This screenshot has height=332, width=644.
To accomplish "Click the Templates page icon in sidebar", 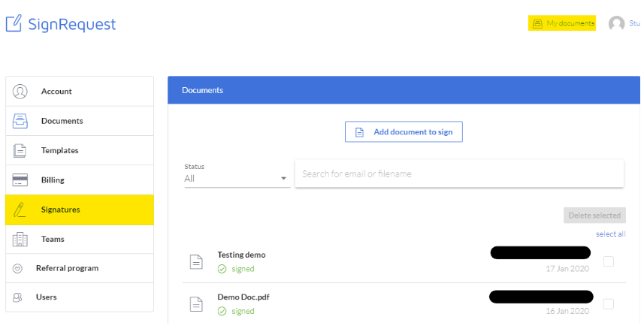I will point(20,150).
